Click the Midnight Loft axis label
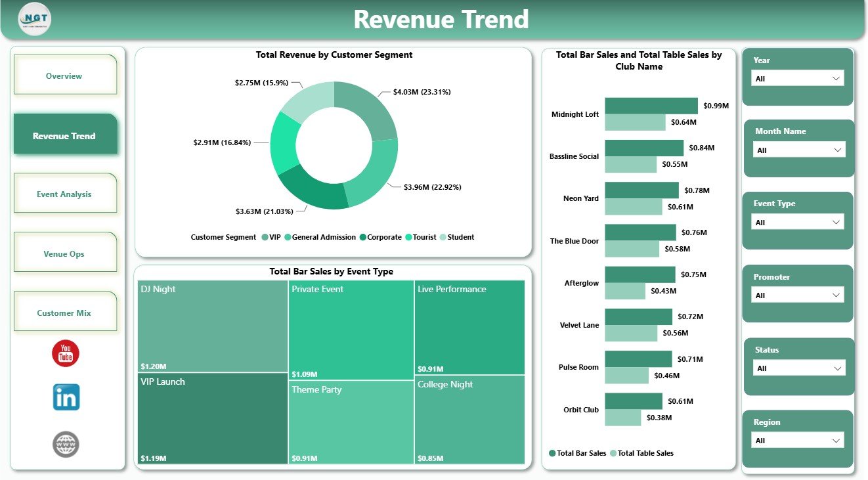The image size is (868, 480). click(x=575, y=114)
